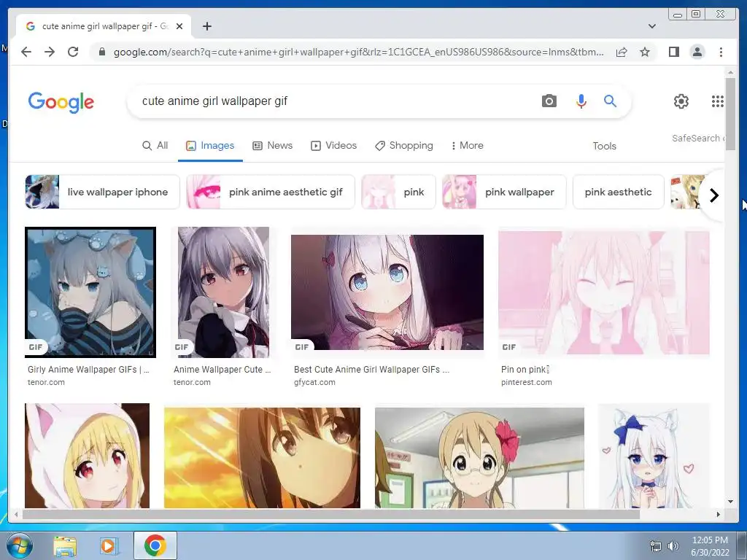Go forward one page in Chrome
This screenshot has height=560, width=747.
[50, 52]
